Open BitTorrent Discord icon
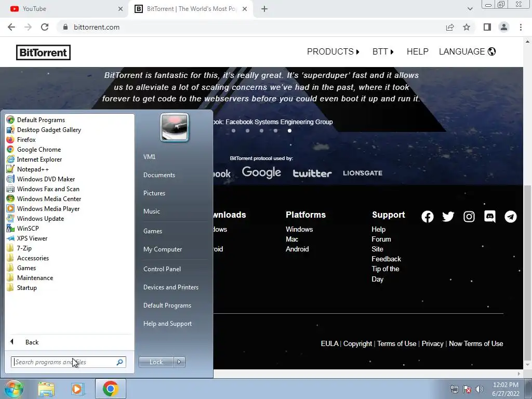The width and height of the screenshot is (532, 399). [490, 217]
